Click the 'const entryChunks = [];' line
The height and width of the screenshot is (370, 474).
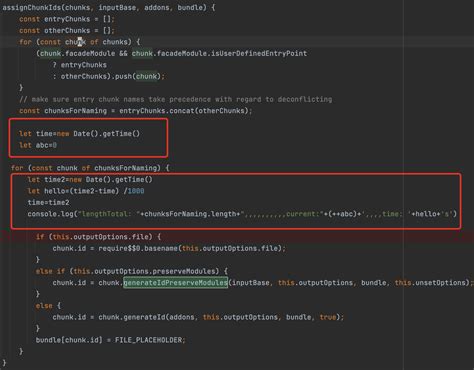click(x=67, y=19)
